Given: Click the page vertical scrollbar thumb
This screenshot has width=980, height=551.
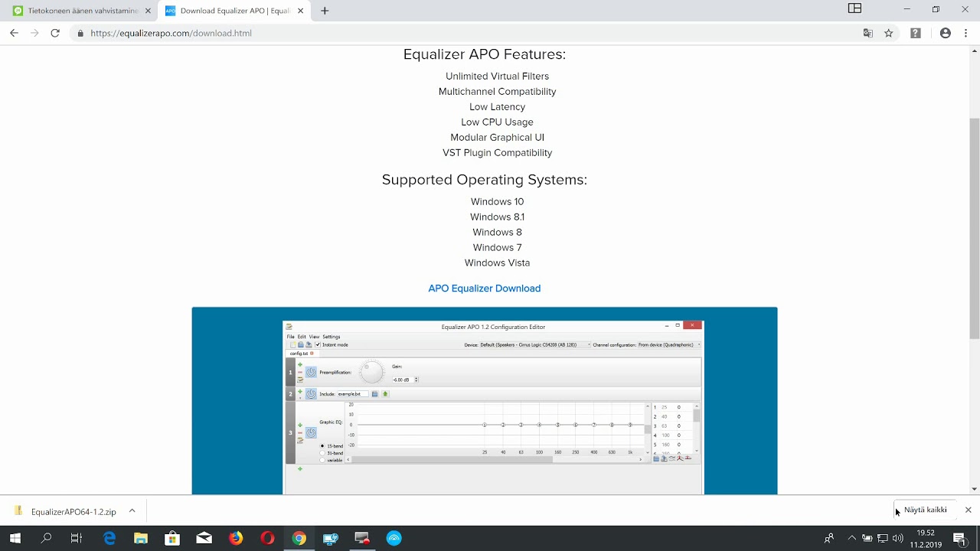Looking at the screenshot, I should (x=974, y=228).
